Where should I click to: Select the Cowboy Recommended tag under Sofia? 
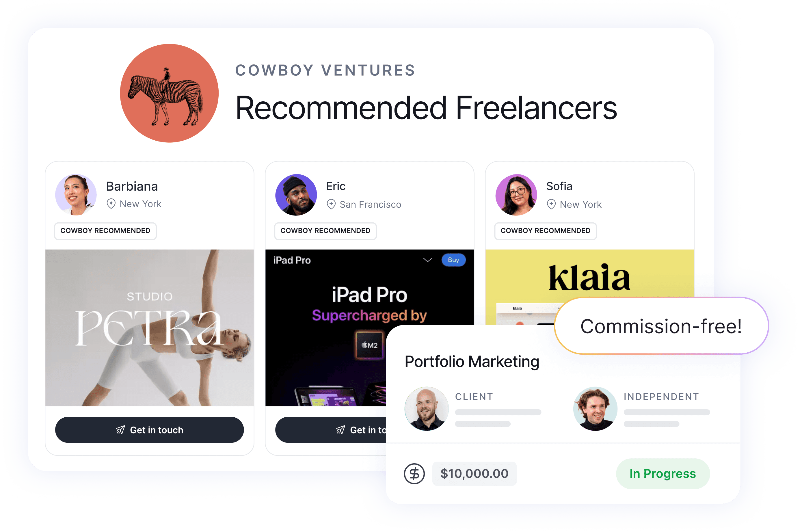[x=545, y=231]
